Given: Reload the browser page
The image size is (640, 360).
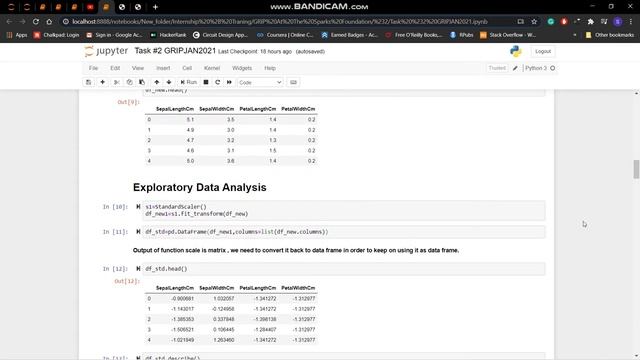Looking at the screenshot, I should click(36, 21).
